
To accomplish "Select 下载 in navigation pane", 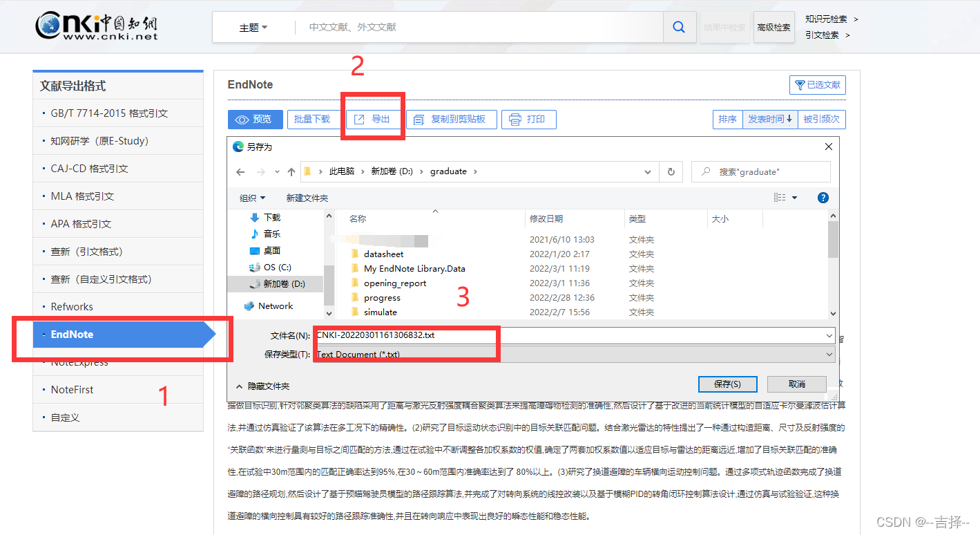I will coord(271,217).
